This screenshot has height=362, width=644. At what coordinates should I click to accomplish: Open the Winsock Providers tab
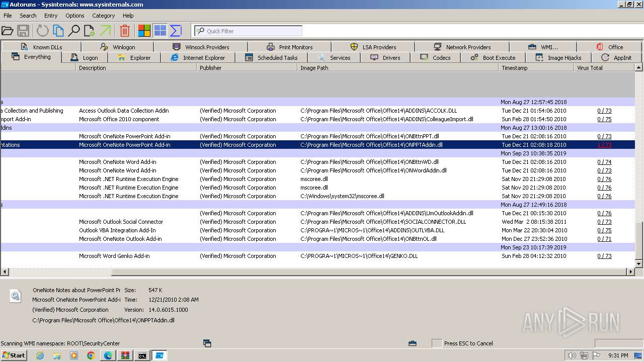click(x=200, y=47)
